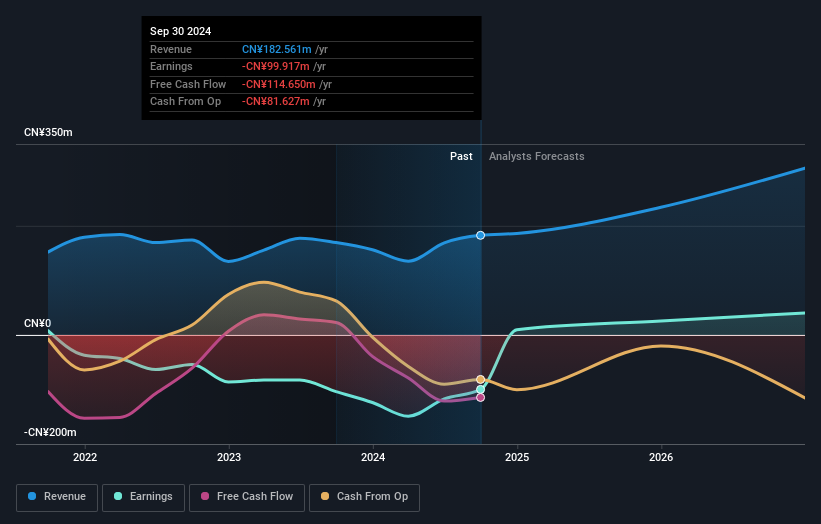
Task: Click the -CN¥99.917m earnings value in tooltip
Action: (x=277, y=67)
